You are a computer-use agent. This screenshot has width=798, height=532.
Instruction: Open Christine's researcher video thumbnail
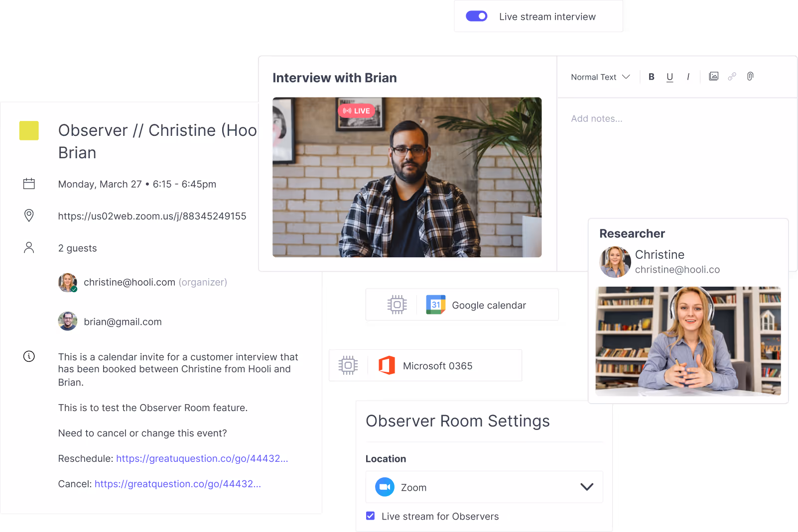coord(688,341)
